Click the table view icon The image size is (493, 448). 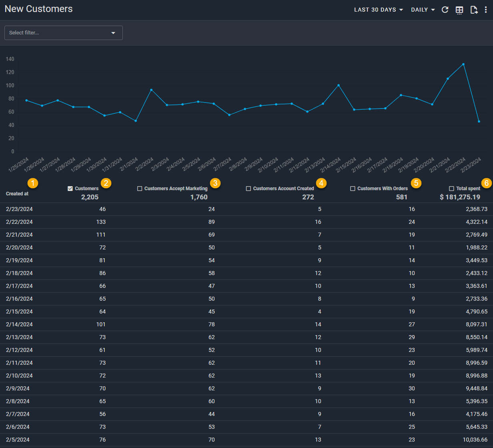(459, 10)
